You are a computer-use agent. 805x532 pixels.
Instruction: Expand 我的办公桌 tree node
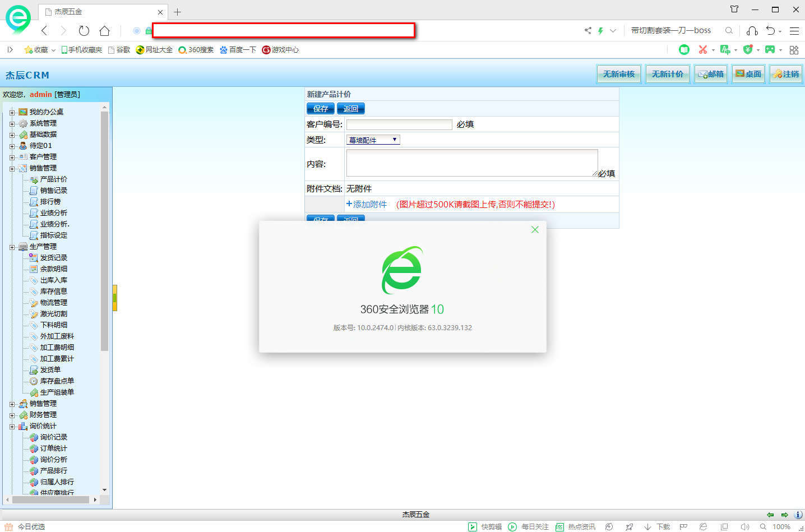12,112
